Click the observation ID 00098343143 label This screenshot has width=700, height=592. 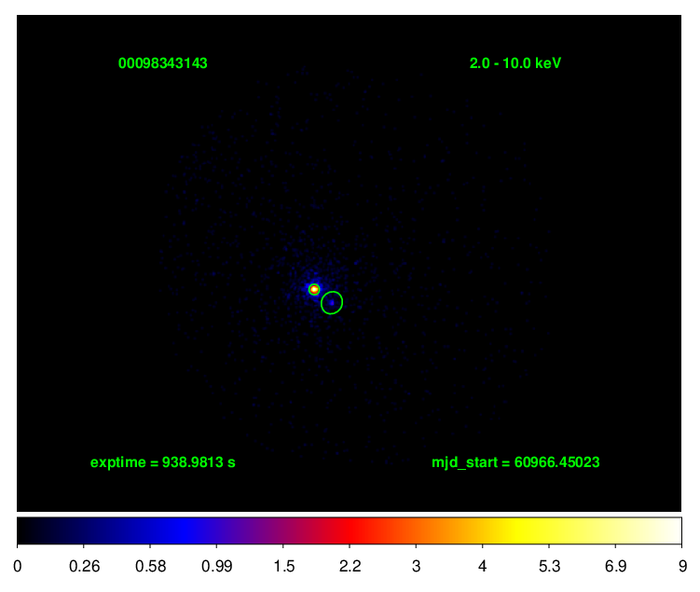click(162, 63)
